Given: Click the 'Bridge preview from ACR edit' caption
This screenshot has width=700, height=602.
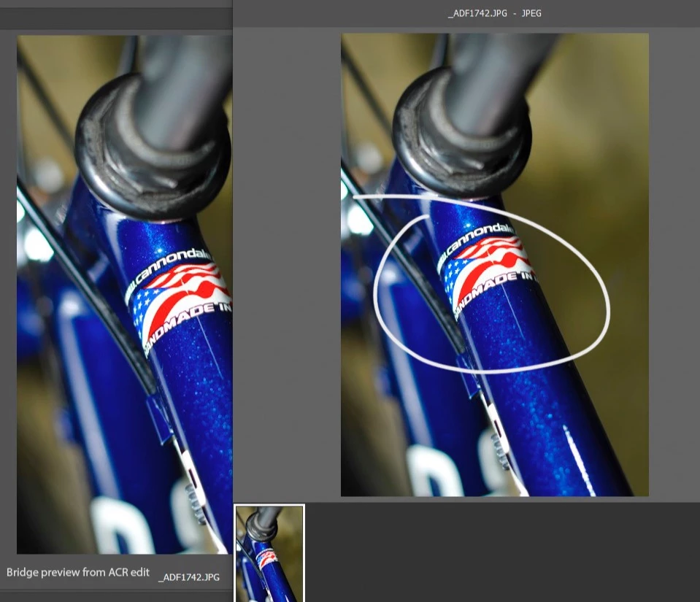Looking at the screenshot, I should [78, 573].
